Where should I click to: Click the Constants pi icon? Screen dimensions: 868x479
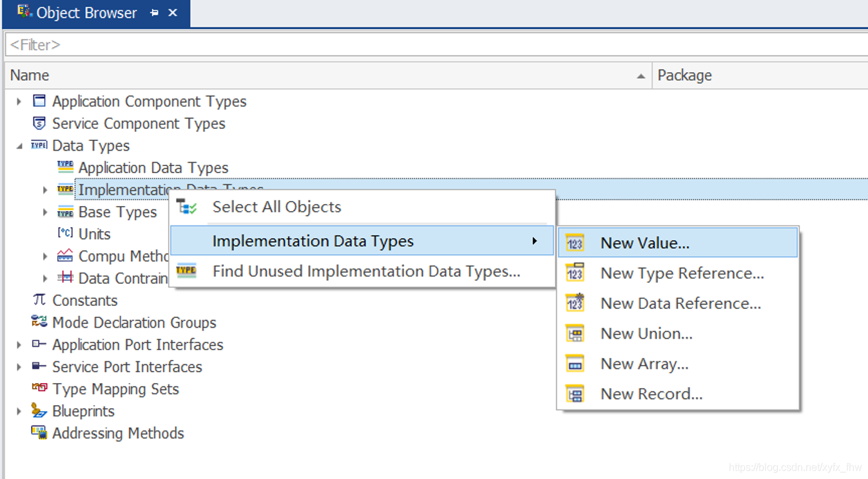(x=39, y=299)
